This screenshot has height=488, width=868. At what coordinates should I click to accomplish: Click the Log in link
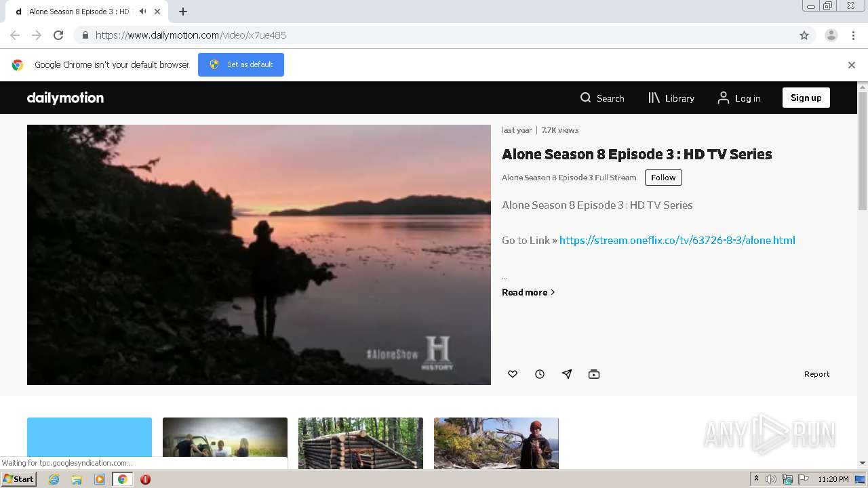(739, 98)
